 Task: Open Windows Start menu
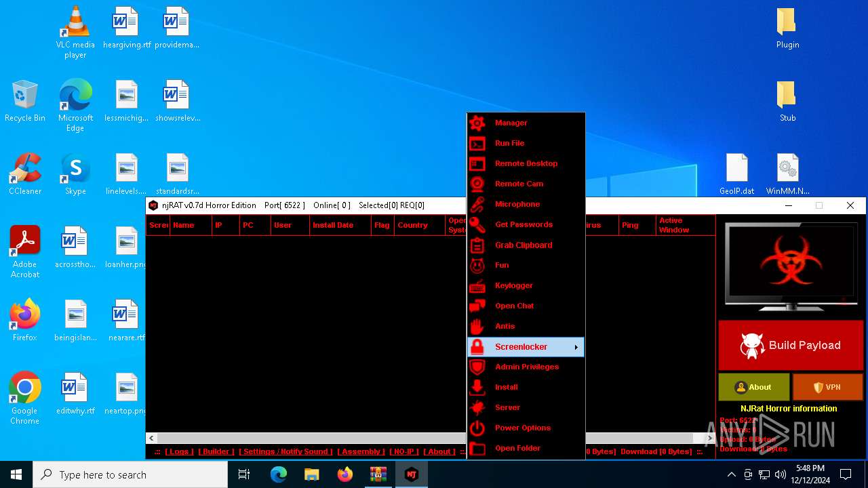(x=16, y=474)
